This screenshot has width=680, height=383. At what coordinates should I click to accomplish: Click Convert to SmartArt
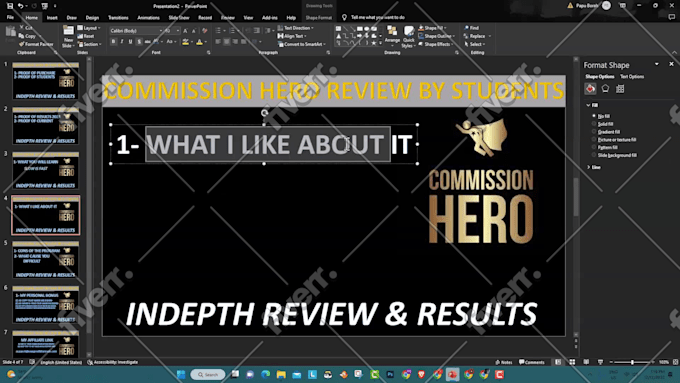coord(302,44)
